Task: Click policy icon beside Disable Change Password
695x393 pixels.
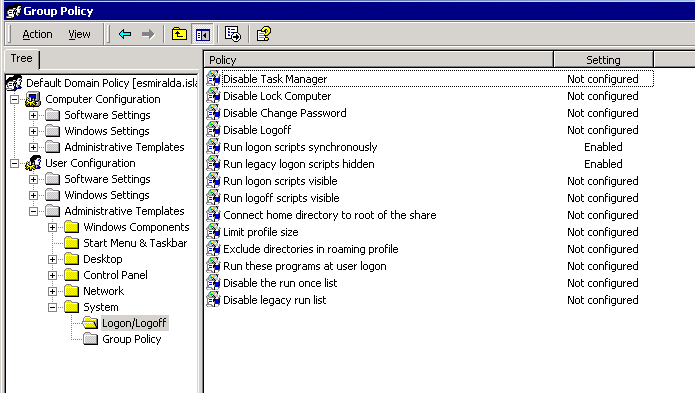Action: [213, 113]
